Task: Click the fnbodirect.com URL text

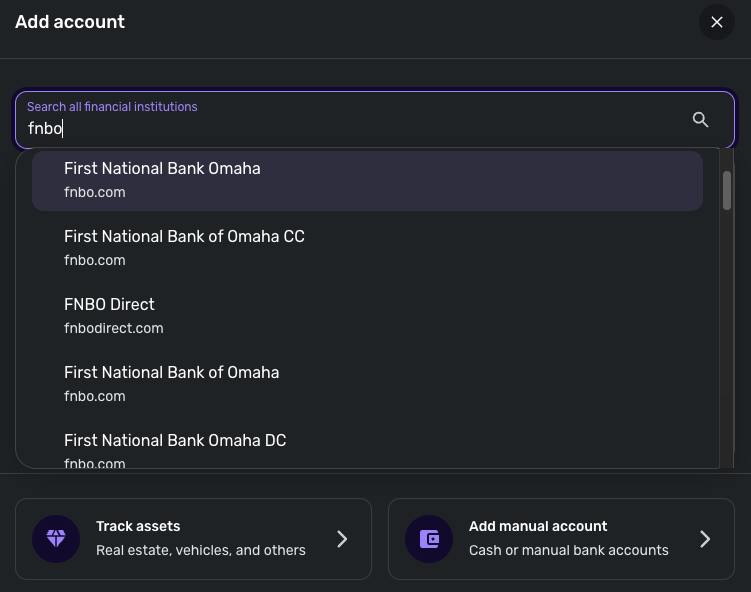Action: click(x=113, y=328)
